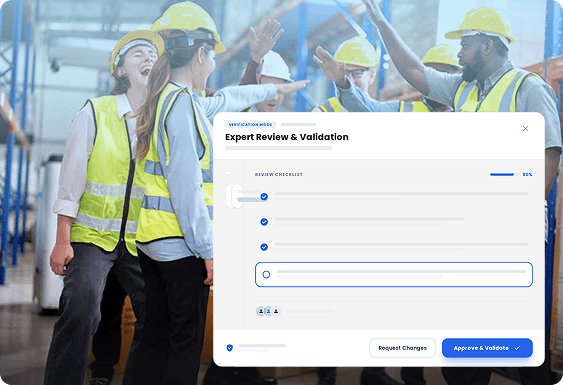Viewport: 563px width, 385px height.
Task: Uncheck the second checked review checklist item
Action: (x=264, y=222)
